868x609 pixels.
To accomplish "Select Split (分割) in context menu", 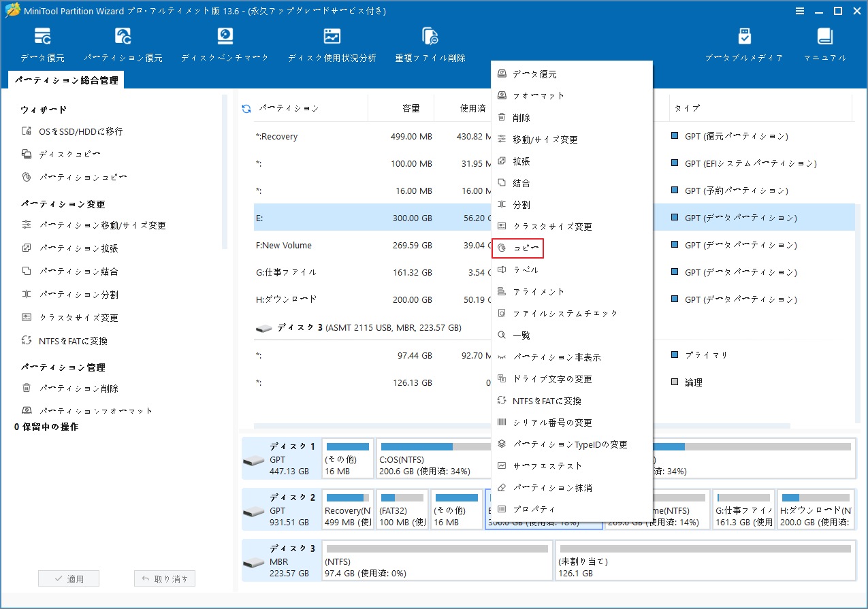I will (x=572, y=205).
